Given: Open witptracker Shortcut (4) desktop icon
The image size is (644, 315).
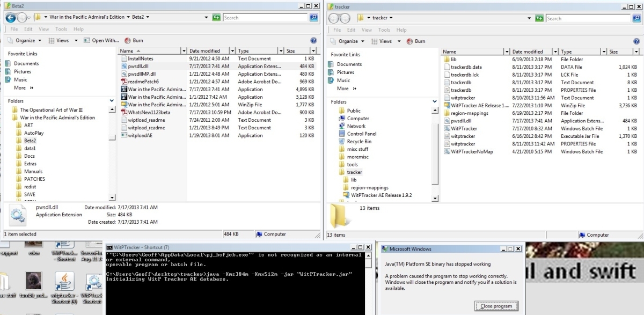Looking at the screenshot, I should click(64, 288).
